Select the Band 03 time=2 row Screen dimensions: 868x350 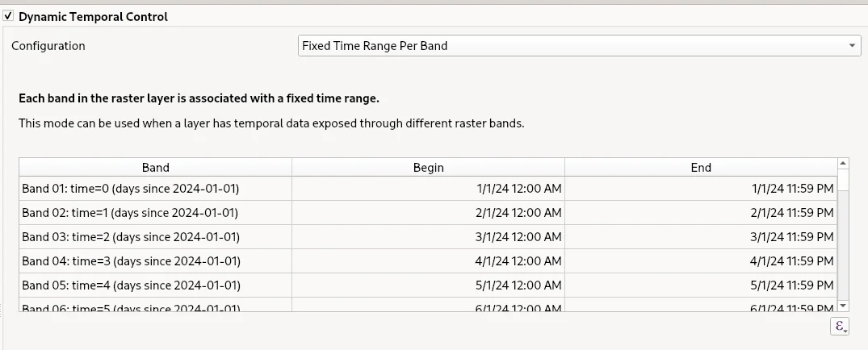[131, 237]
